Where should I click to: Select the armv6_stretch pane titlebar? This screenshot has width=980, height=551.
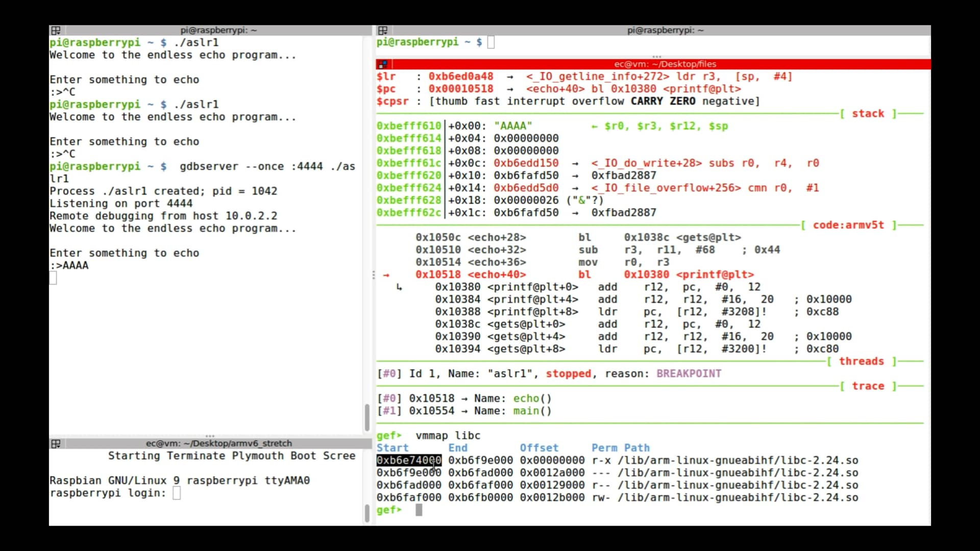pyautogui.click(x=218, y=444)
